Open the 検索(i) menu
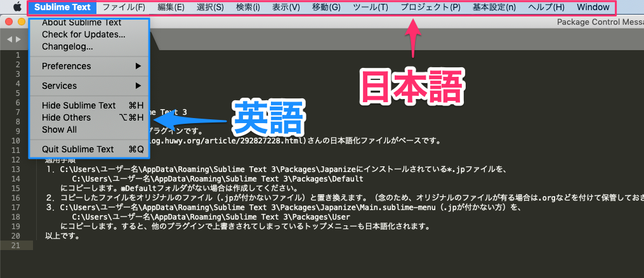This screenshot has width=644, height=278. [x=248, y=7]
